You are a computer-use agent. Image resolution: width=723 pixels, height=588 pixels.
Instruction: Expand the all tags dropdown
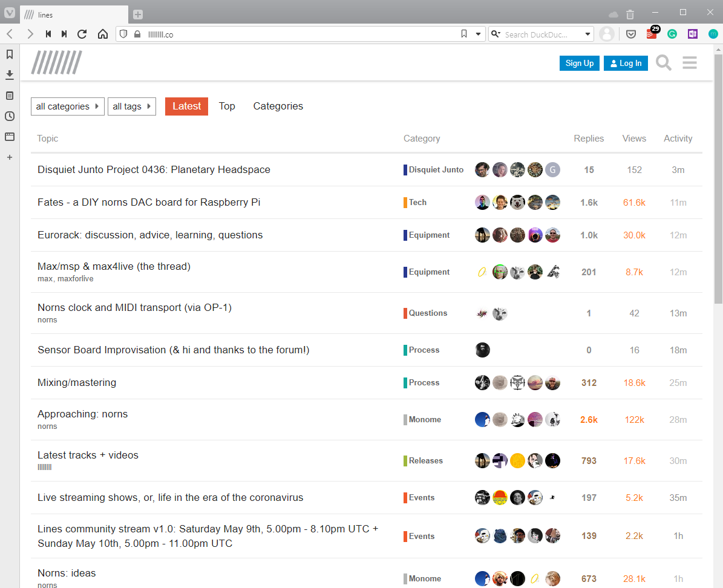(x=132, y=106)
